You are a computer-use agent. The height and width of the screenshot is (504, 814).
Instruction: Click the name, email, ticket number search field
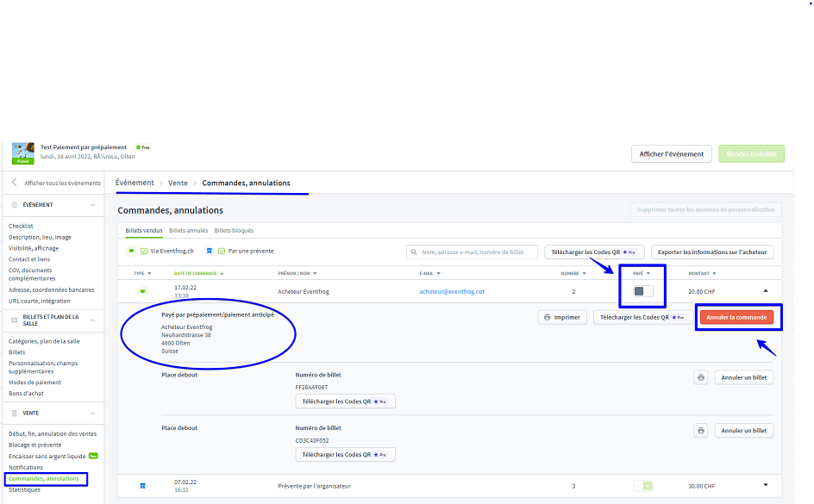click(474, 252)
